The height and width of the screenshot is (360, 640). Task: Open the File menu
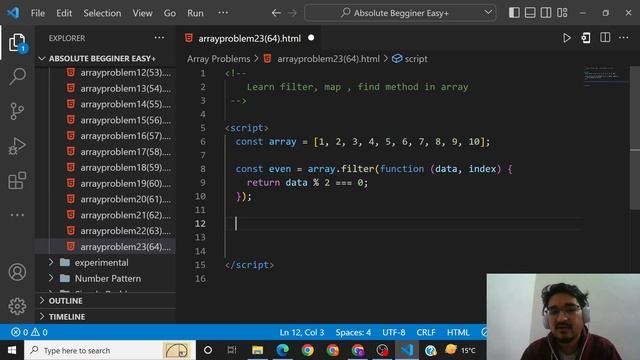tap(38, 13)
